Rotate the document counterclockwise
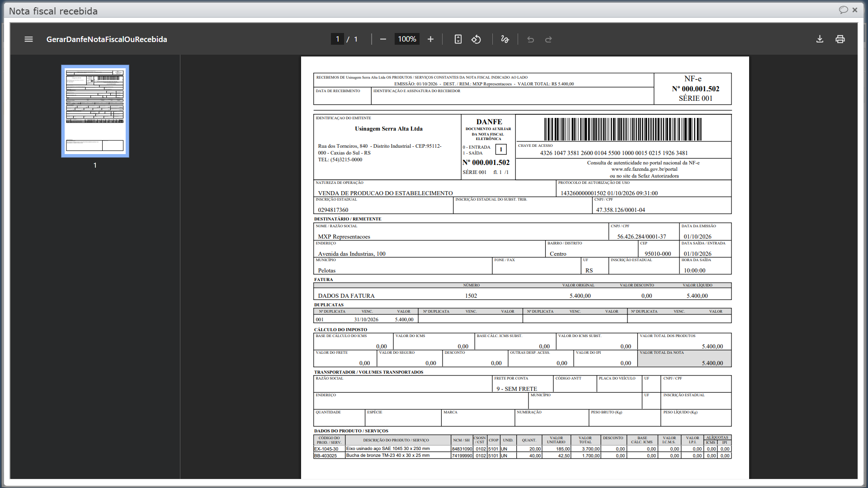 [476, 39]
